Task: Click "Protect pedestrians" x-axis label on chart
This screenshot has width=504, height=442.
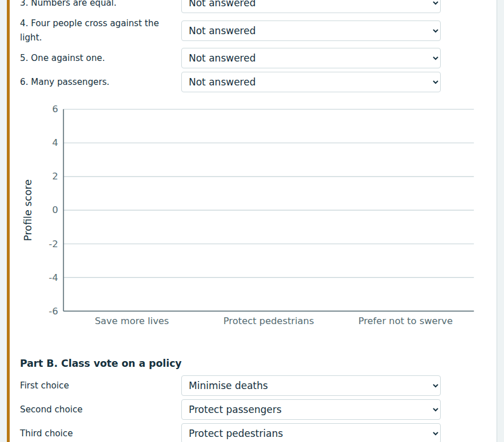Action: [x=269, y=321]
